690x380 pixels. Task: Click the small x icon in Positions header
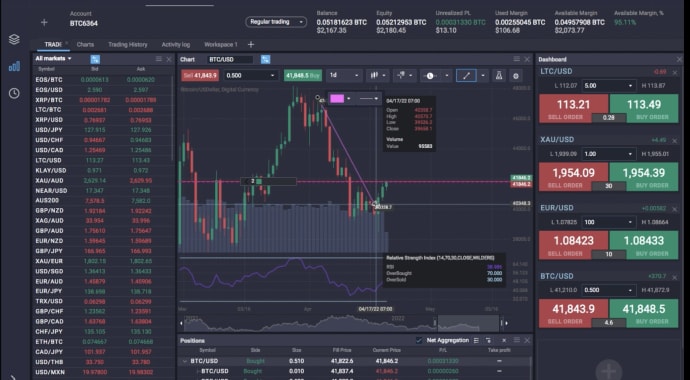[504, 340]
